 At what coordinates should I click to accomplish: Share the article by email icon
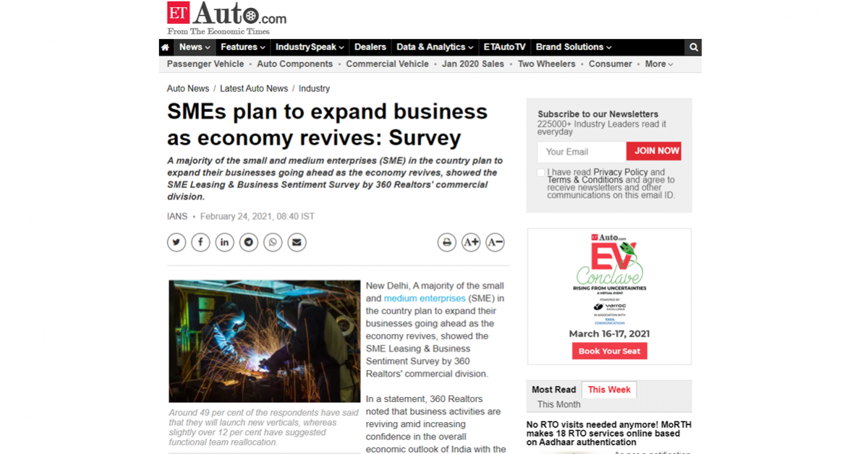[x=297, y=242]
